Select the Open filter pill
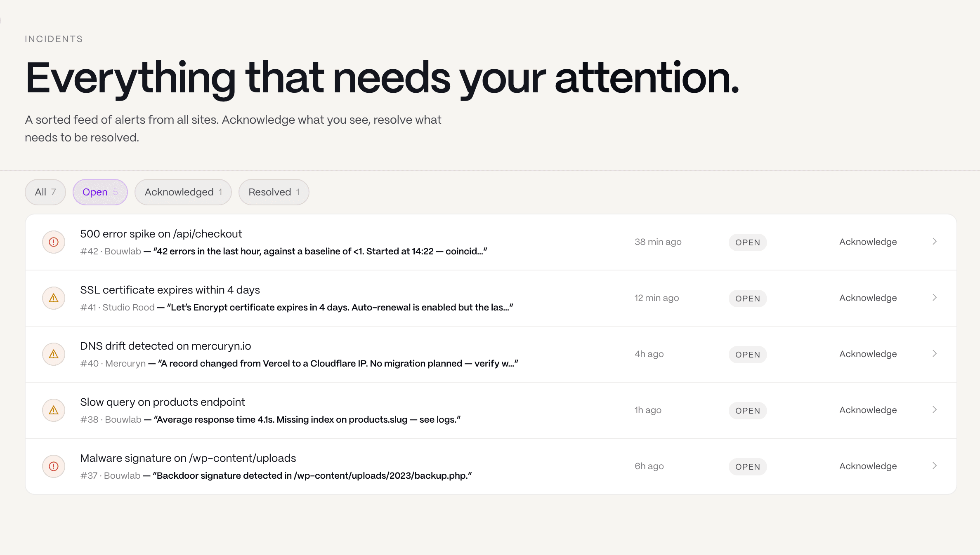This screenshot has height=555, width=980. click(100, 192)
